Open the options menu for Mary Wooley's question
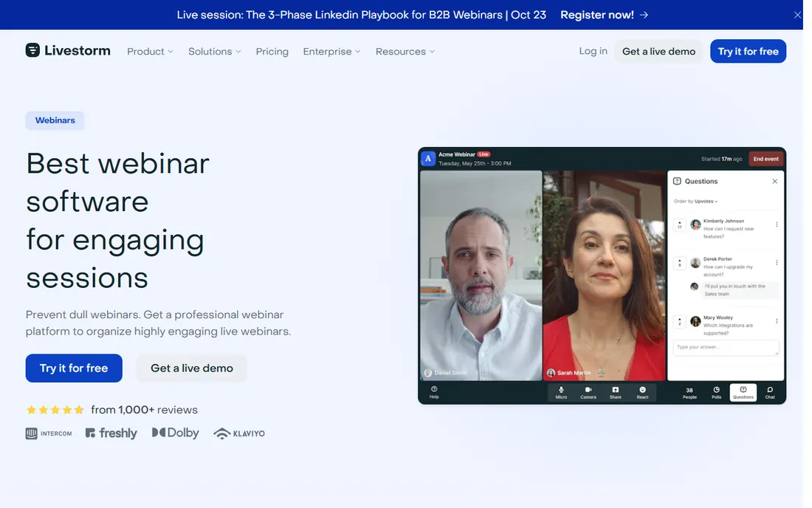 tap(777, 321)
